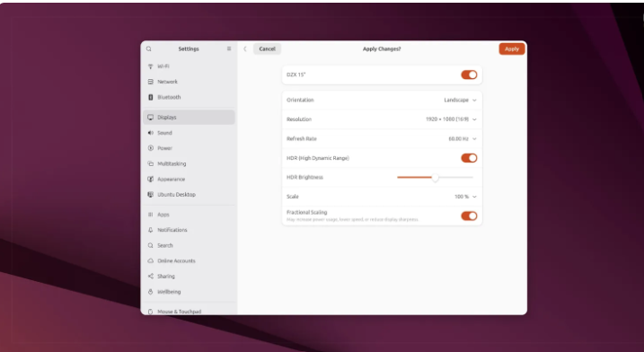Click the back arrow beside Cancel
Image resolution: width=644 pixels, height=352 pixels.
coord(245,48)
